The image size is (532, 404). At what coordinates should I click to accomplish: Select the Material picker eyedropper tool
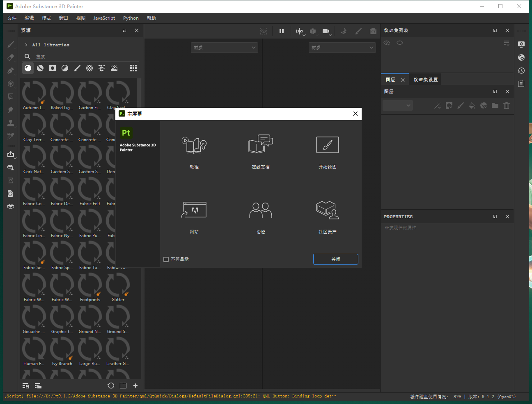tap(11, 136)
